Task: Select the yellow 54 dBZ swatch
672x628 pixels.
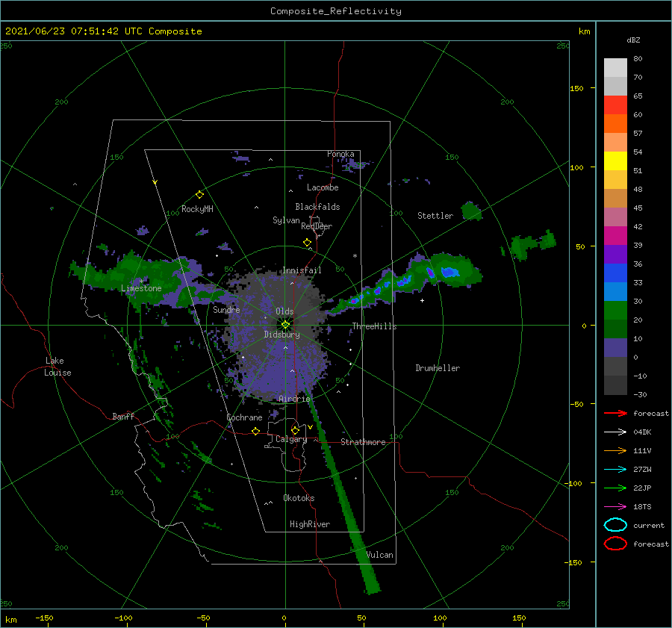Action: click(615, 161)
